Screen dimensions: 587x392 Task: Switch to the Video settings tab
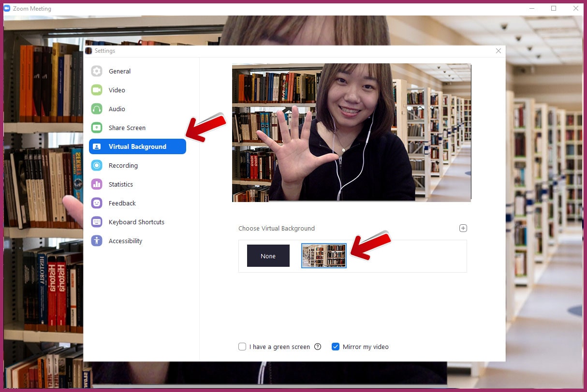tap(137, 90)
